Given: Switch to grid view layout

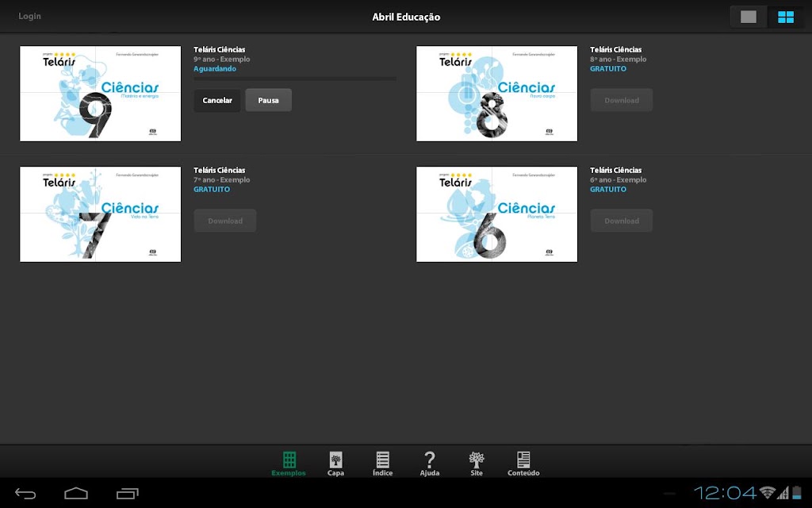Looking at the screenshot, I should [786, 17].
